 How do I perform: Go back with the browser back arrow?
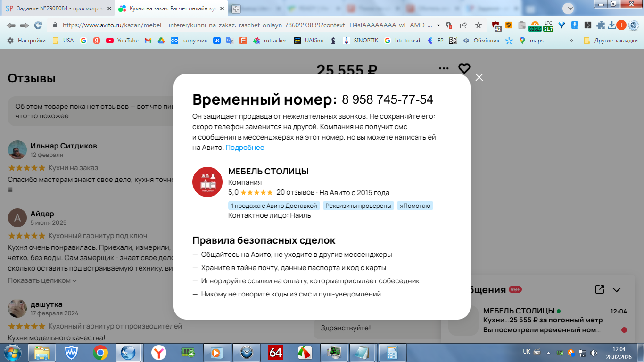pyautogui.click(x=11, y=25)
